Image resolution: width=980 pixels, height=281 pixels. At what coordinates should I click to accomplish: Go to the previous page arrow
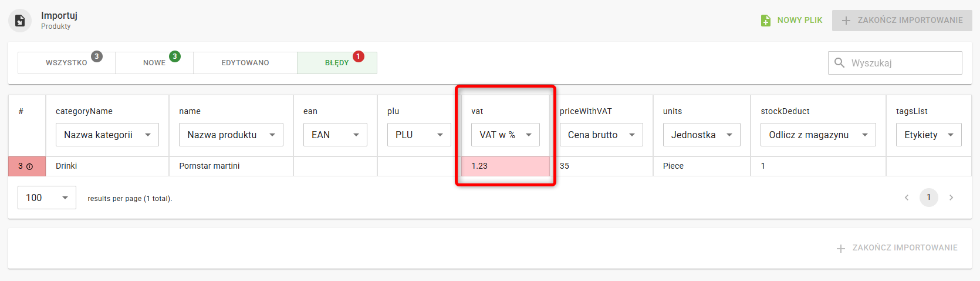coord(907,198)
